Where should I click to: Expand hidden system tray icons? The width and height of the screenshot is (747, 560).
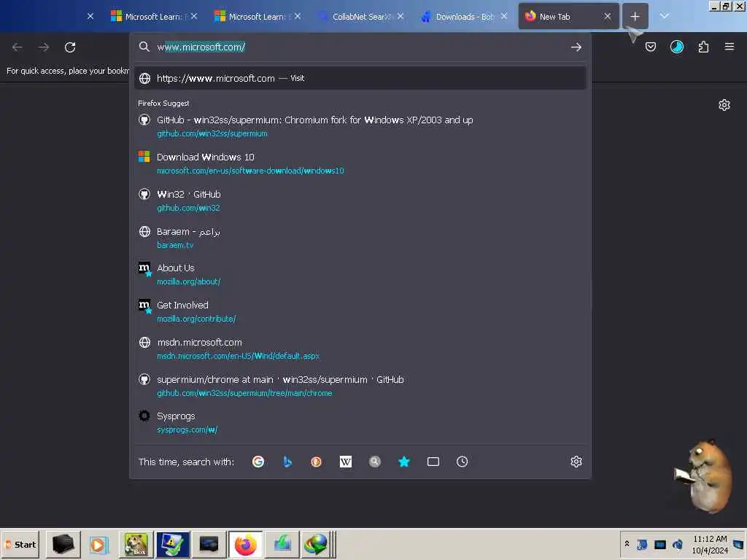(x=627, y=543)
